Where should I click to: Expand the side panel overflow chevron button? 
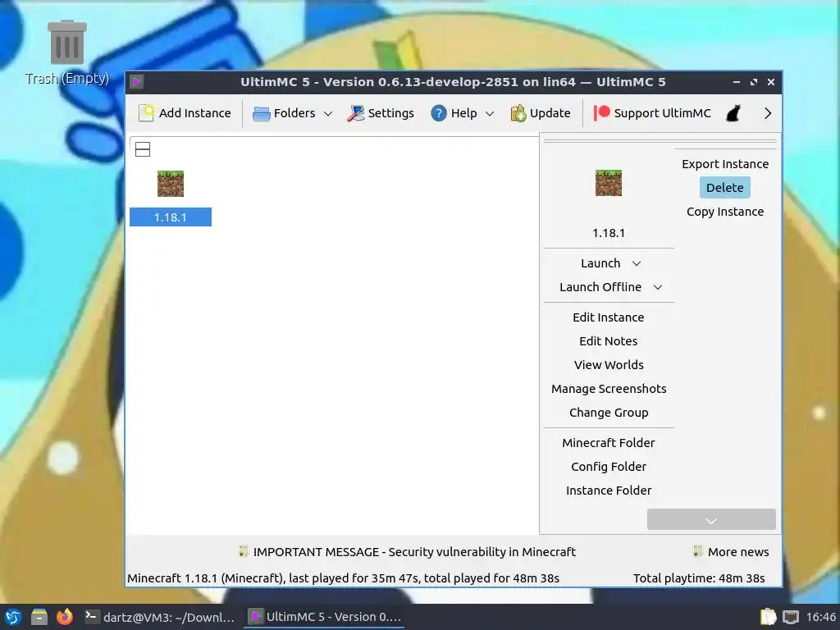(x=711, y=519)
